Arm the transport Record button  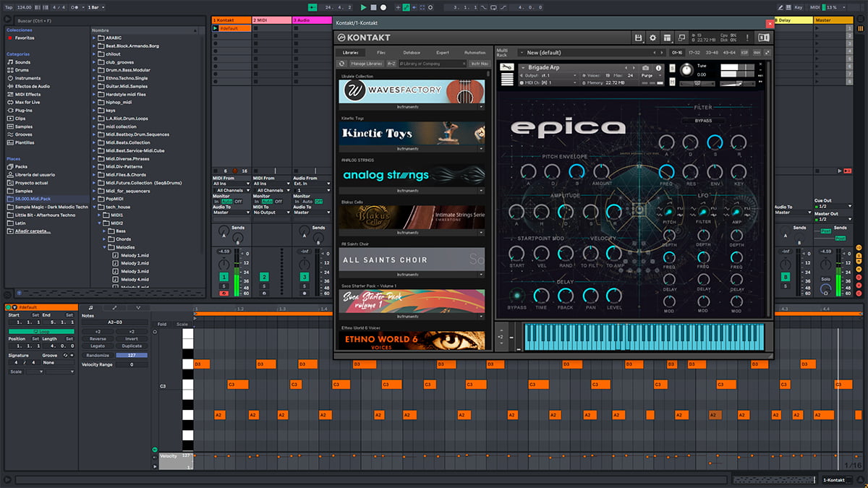pos(383,7)
